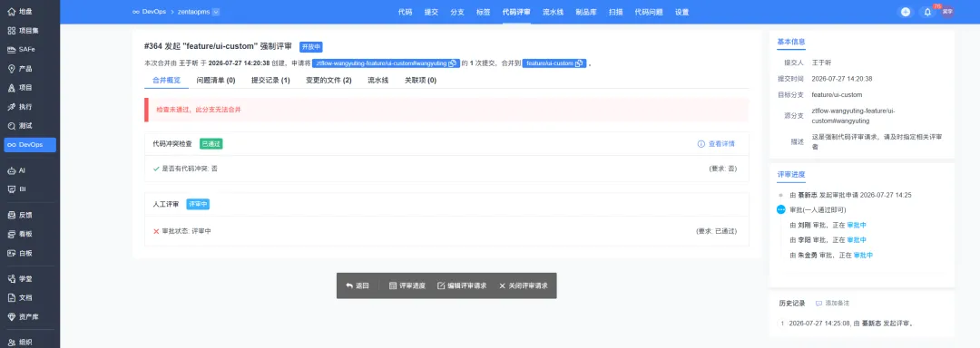Open 代码 menu in top navigation
The width and height of the screenshot is (980, 348).
click(x=405, y=12)
